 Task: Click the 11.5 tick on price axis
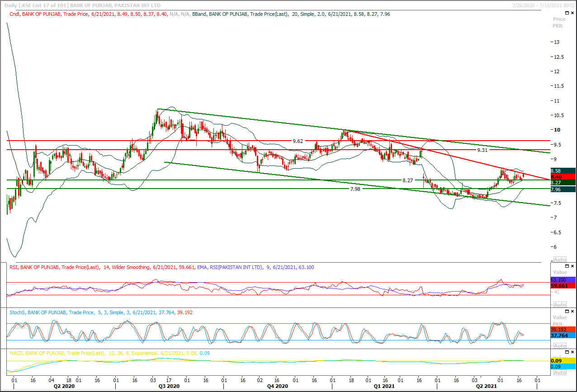click(559, 86)
